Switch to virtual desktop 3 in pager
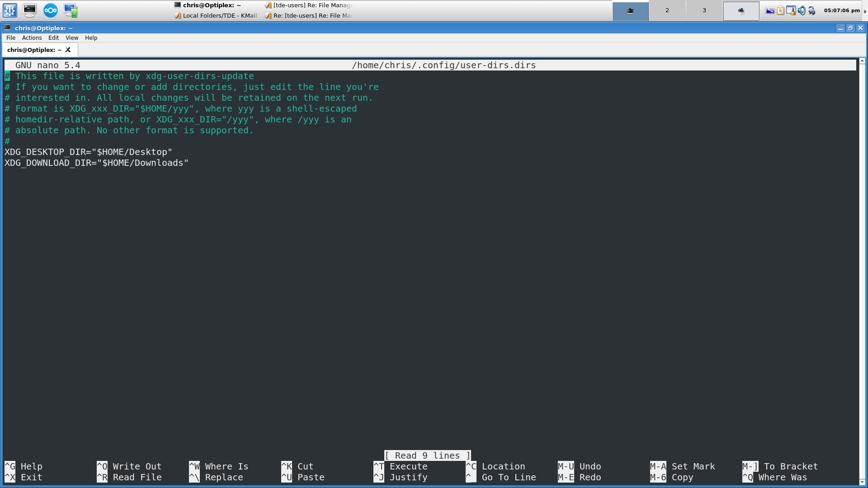The width and height of the screenshot is (868, 488). tap(704, 10)
